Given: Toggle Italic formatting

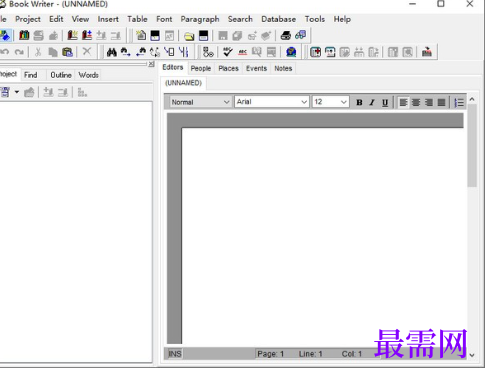Looking at the screenshot, I should click(372, 102).
